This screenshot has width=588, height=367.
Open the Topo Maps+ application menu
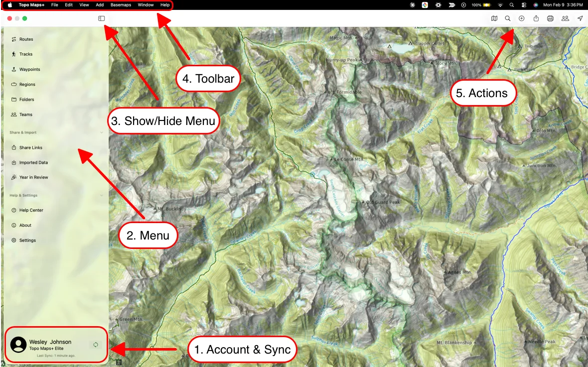31,5
